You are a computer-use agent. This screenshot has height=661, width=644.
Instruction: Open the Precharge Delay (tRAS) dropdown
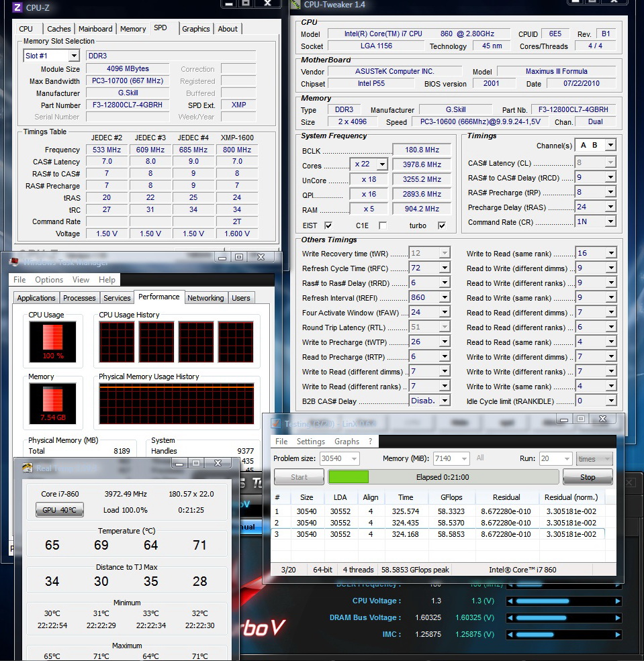pyautogui.click(x=610, y=207)
